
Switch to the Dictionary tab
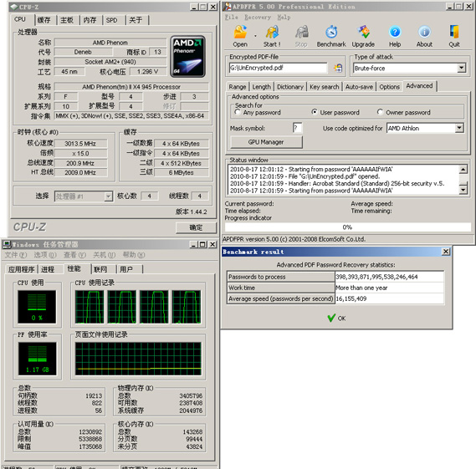tap(290, 87)
